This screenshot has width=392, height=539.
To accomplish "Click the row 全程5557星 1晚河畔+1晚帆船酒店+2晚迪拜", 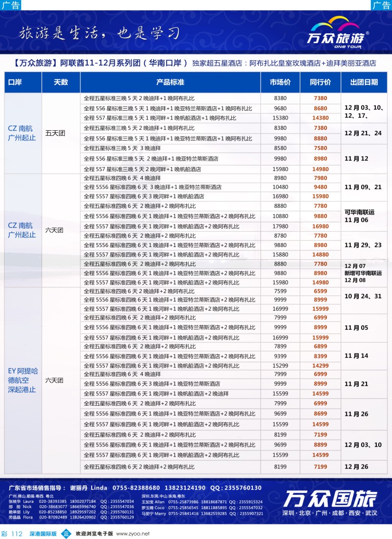I will tap(156, 393).
